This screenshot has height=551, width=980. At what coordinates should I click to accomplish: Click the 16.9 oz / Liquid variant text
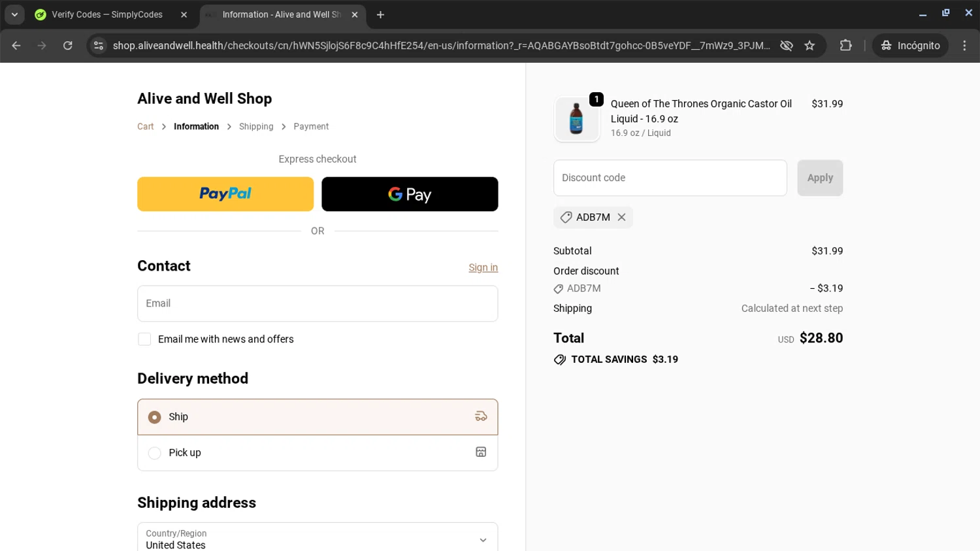point(641,133)
